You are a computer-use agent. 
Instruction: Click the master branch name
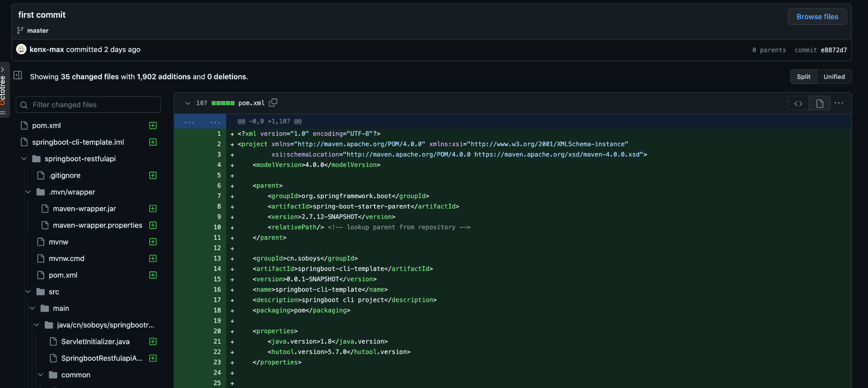(x=38, y=30)
